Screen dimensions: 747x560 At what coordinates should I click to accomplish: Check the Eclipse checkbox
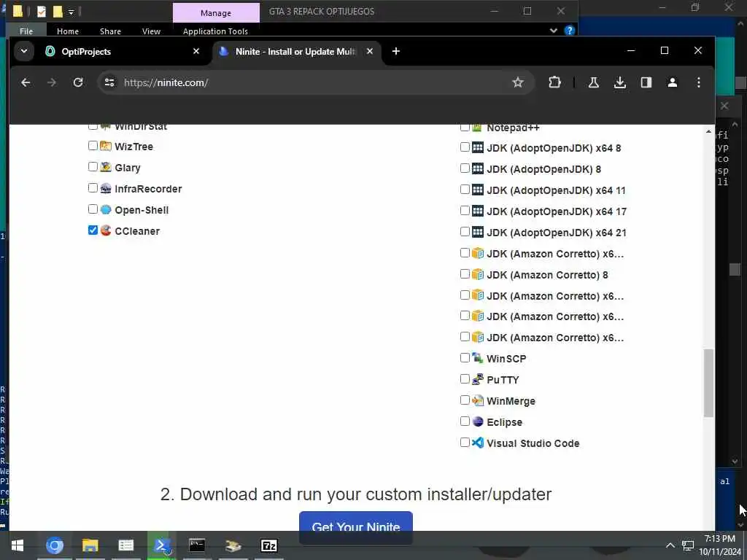465,421
